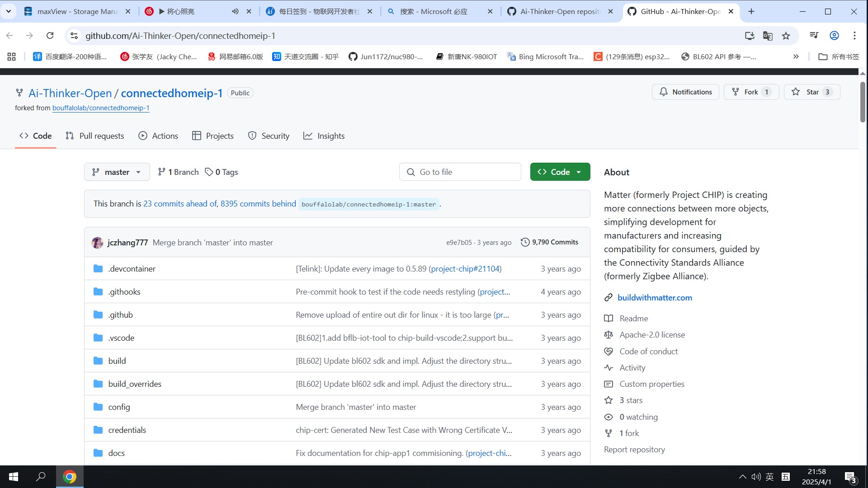
Task: Switch to the Security tab
Action: (269, 136)
